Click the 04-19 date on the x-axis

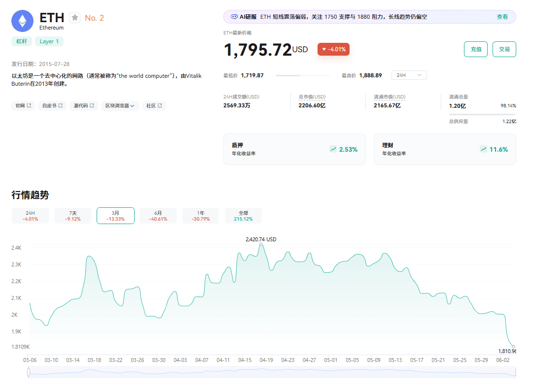tap(266, 360)
